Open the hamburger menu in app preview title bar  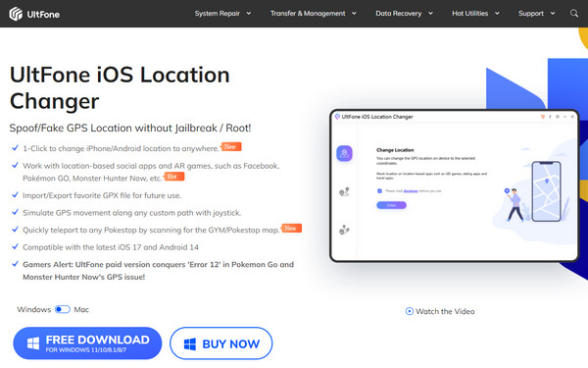558,117
